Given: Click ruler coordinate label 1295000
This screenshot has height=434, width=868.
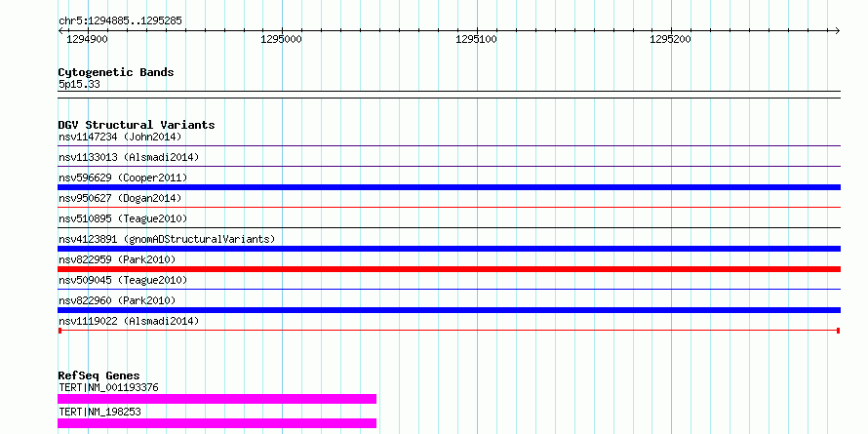Looking at the screenshot, I should coord(281,39).
